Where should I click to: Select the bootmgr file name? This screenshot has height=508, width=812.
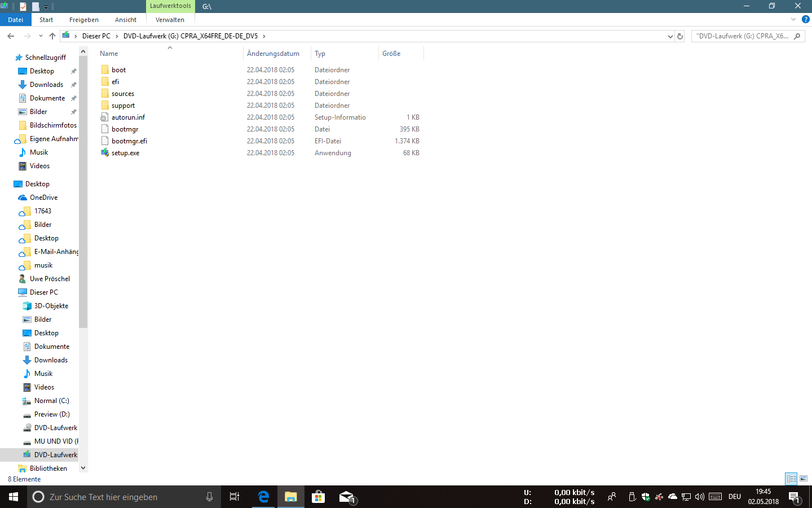point(125,129)
